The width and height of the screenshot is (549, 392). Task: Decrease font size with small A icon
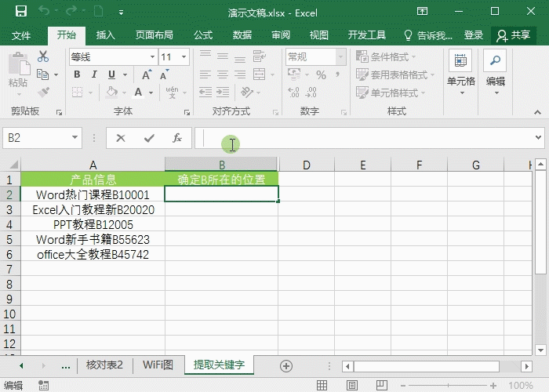point(164,74)
